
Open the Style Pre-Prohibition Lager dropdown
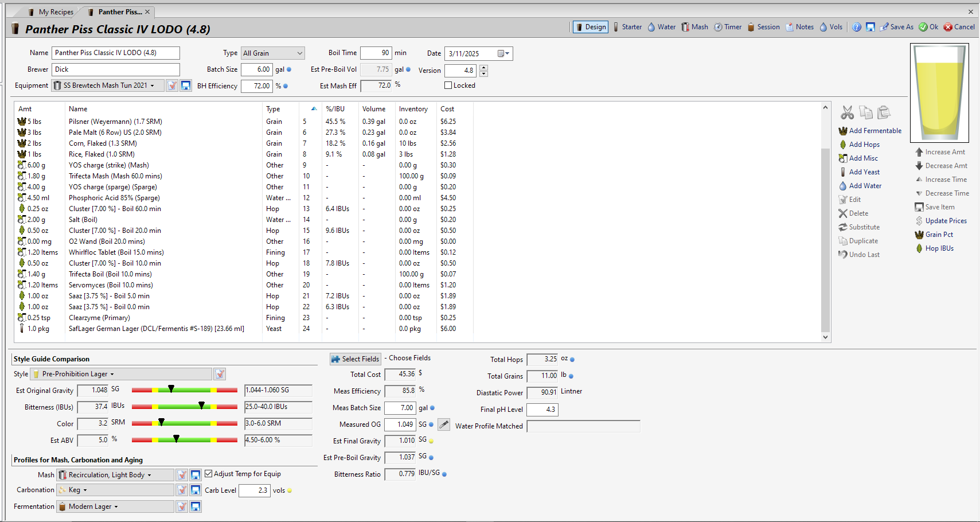pyautogui.click(x=121, y=374)
